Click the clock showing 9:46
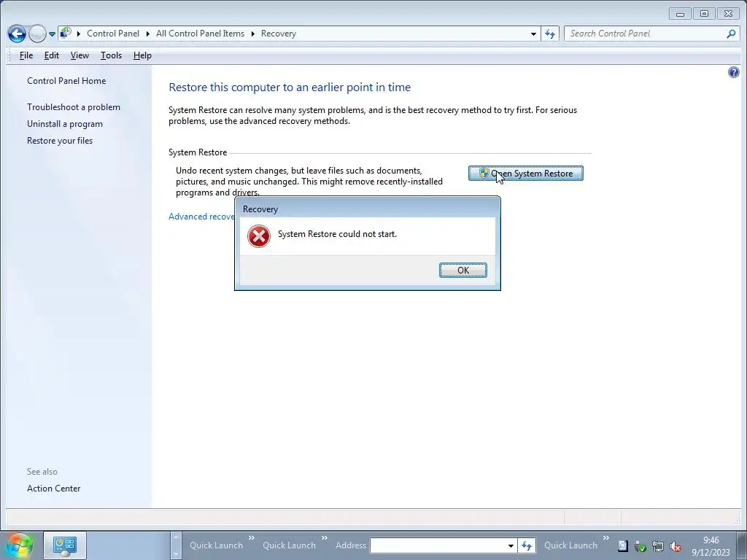This screenshot has height=560, width=747. click(x=711, y=545)
